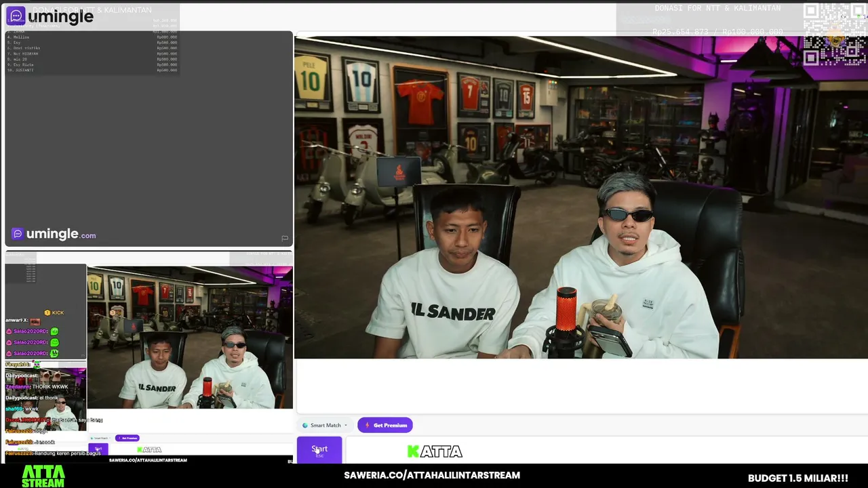The height and width of the screenshot is (488, 868).
Task: Report the stranger using the flag icon
Action: 285,239
